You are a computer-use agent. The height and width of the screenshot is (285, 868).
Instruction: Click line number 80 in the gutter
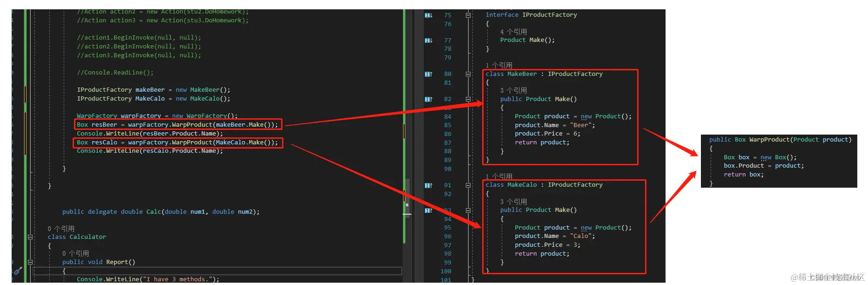447,74
